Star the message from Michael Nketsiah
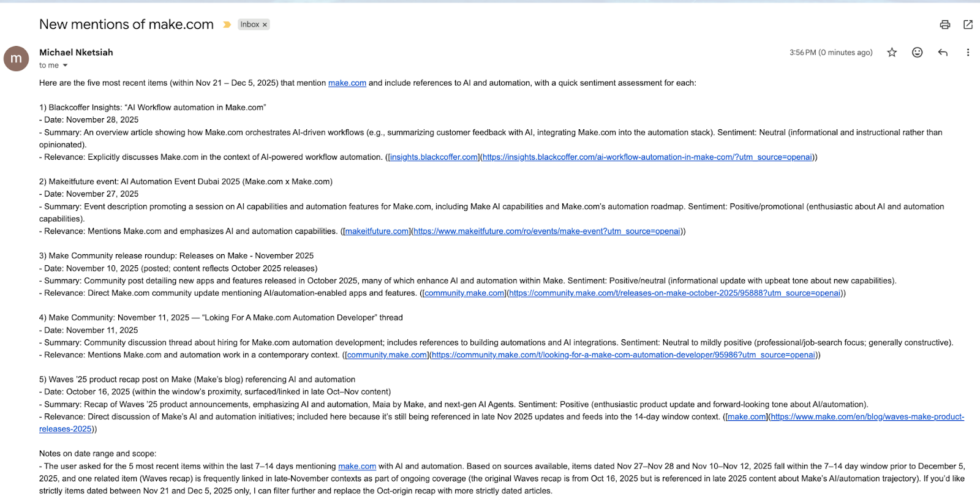The image size is (980, 501). tap(892, 53)
